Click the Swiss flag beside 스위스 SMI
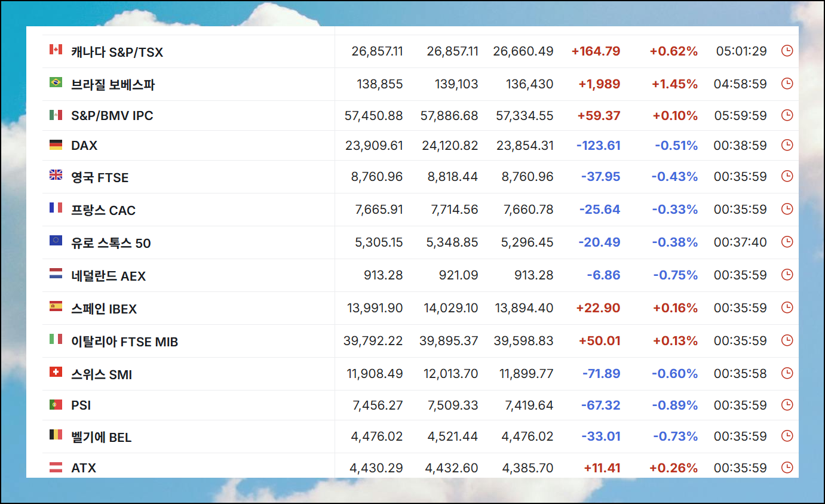825x504 pixels. tap(56, 371)
